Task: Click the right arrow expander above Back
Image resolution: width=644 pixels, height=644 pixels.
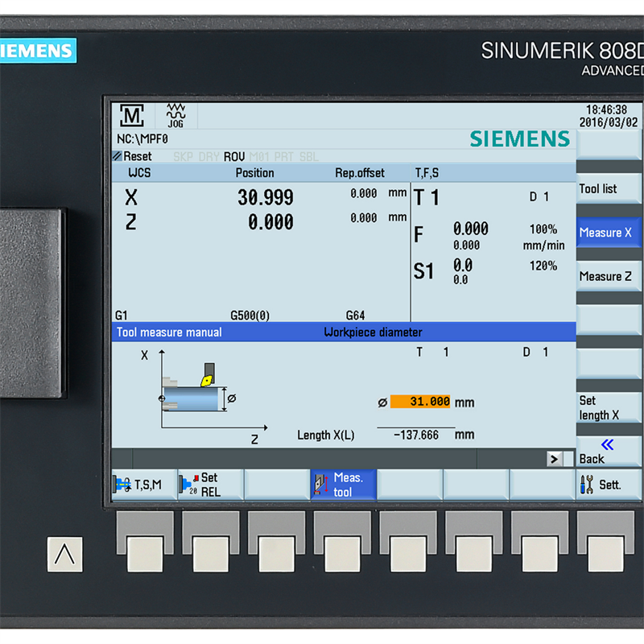Action: pos(555,458)
